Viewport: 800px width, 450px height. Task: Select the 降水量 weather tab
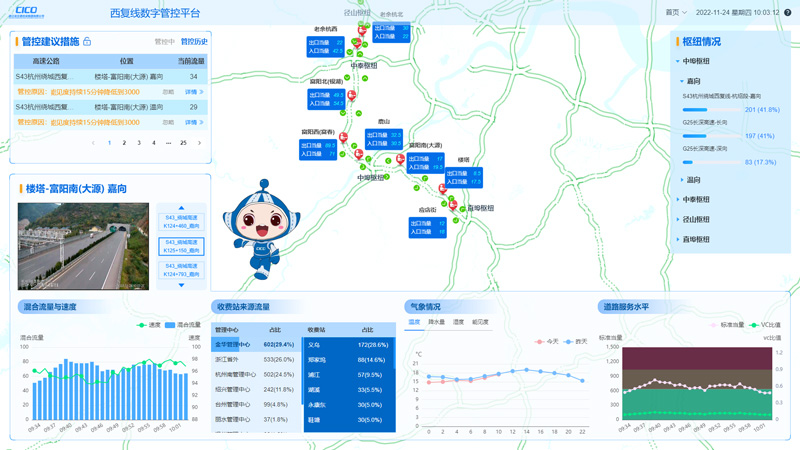(436, 323)
